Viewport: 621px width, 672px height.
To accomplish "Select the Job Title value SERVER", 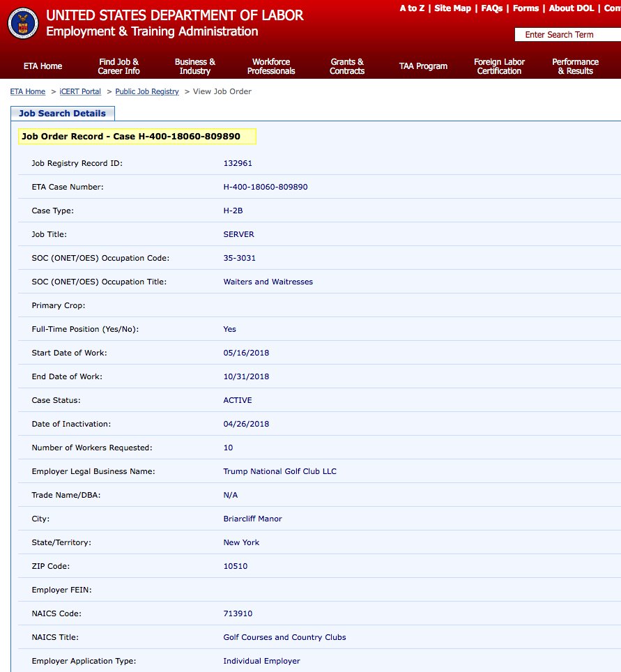I will tap(239, 234).
